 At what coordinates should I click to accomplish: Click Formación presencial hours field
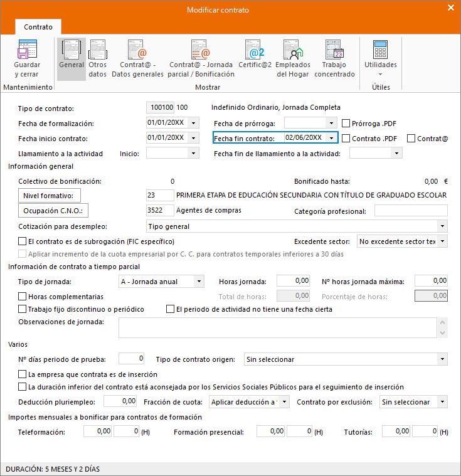click(299, 431)
